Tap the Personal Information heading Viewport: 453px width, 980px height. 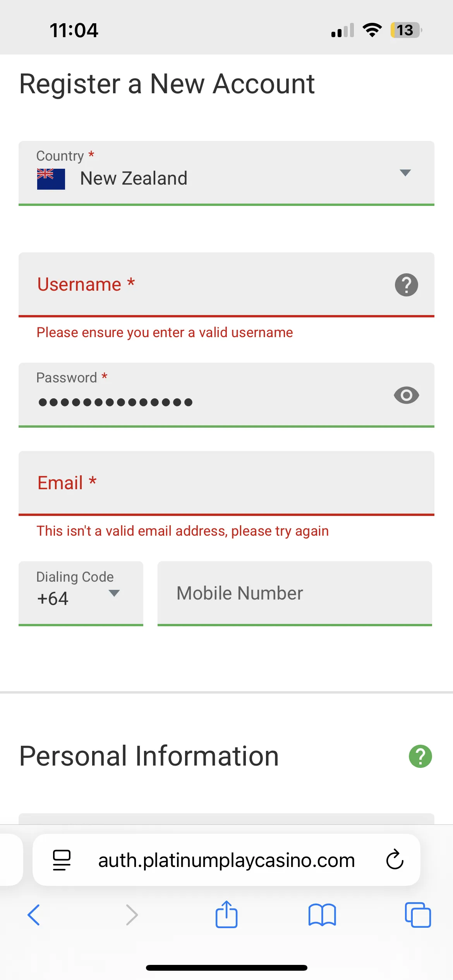pos(149,756)
